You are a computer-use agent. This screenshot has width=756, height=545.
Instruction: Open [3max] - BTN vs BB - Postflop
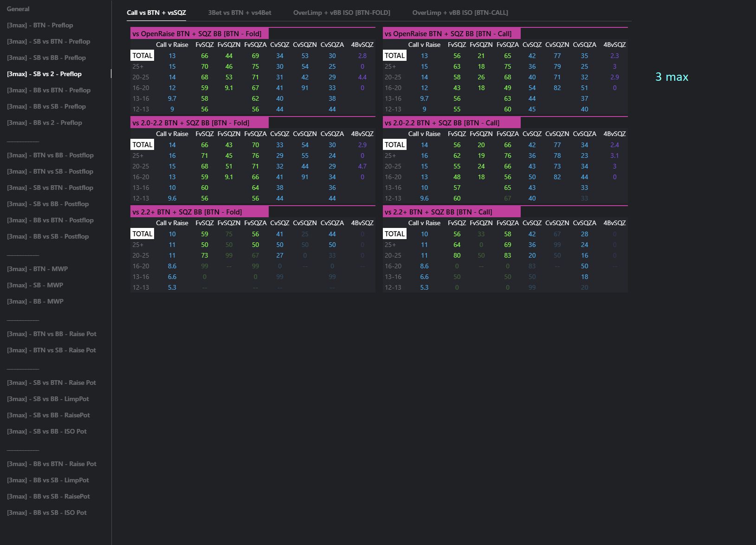[x=50, y=155]
